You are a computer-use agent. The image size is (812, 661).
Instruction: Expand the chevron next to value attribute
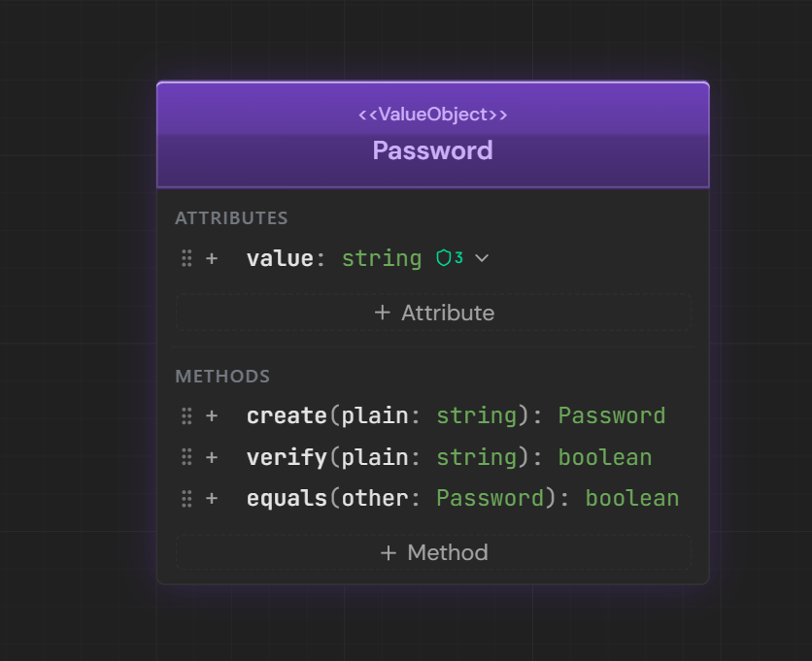coord(482,258)
